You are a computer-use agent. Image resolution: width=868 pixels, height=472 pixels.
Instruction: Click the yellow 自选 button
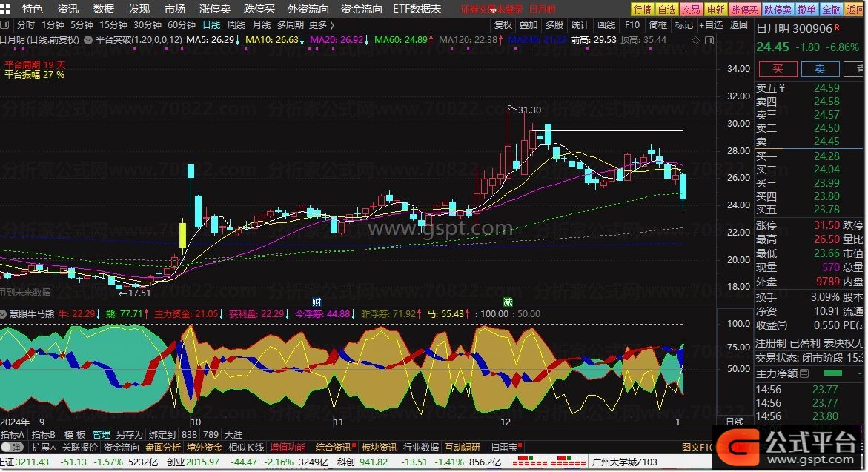click(666, 10)
